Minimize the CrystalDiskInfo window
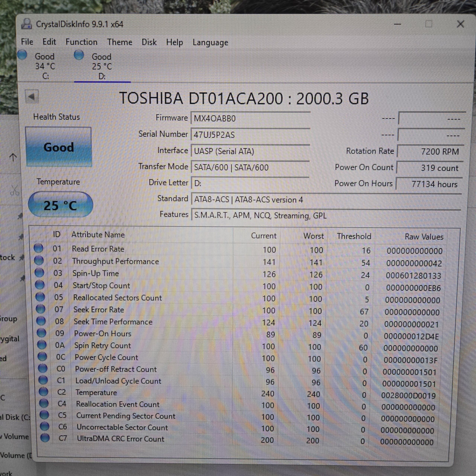Screen dimensions: 476x476 [397, 24]
